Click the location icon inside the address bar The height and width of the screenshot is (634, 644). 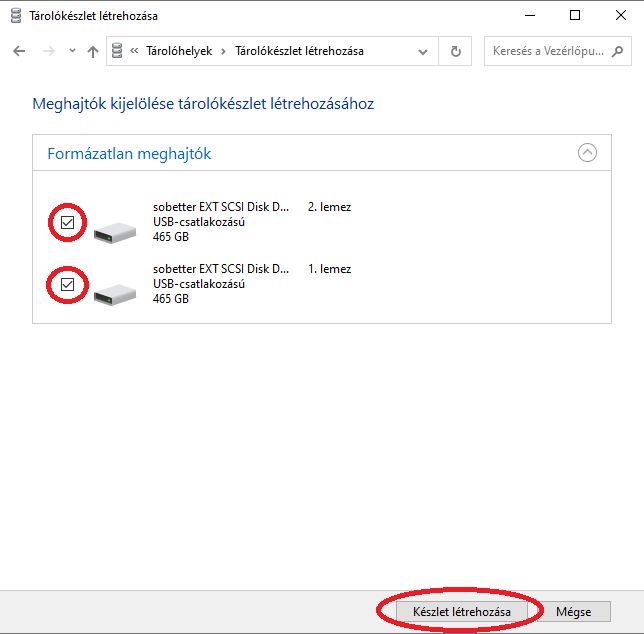pyautogui.click(x=118, y=51)
